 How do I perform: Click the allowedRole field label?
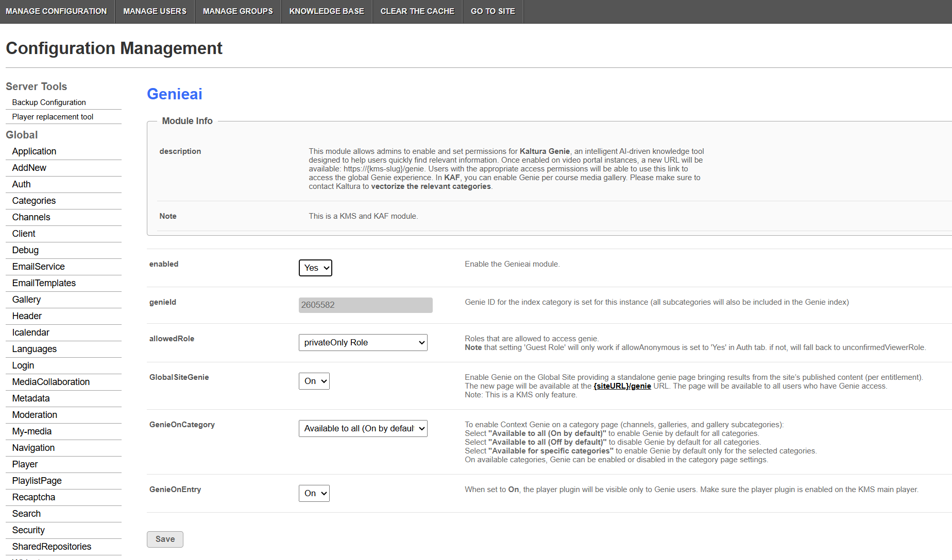[x=172, y=339]
